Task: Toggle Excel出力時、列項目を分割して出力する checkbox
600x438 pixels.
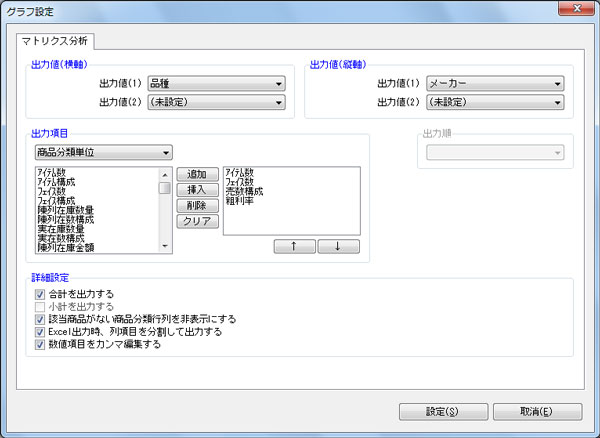Action: (x=40, y=331)
